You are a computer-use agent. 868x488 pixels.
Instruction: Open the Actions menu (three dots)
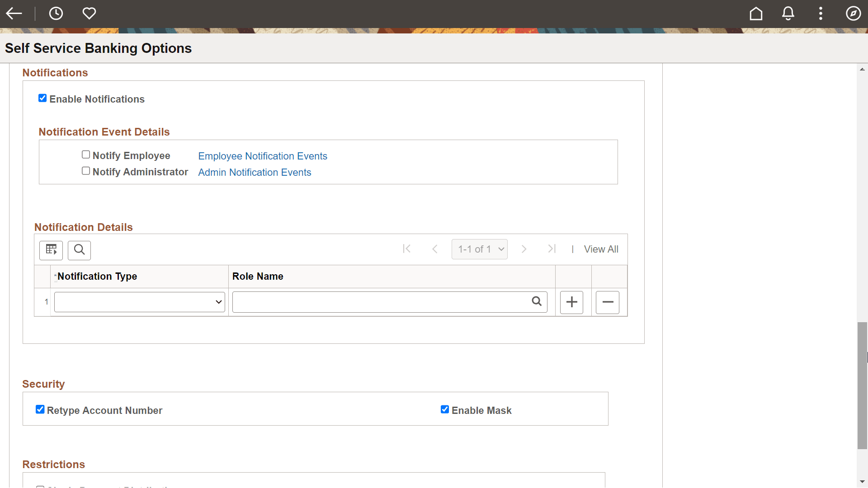(821, 13)
